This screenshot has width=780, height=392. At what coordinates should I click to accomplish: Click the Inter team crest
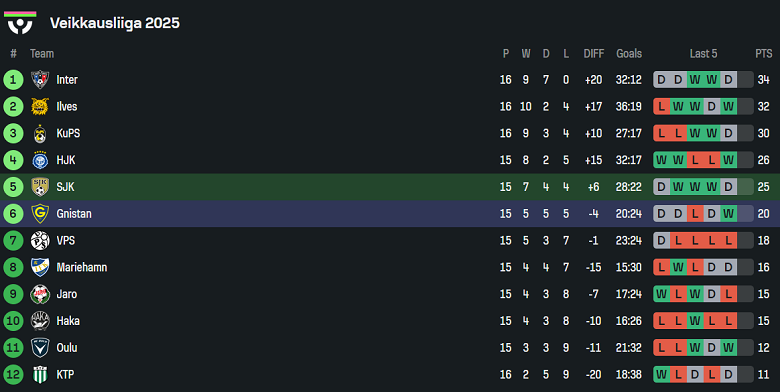click(40, 80)
